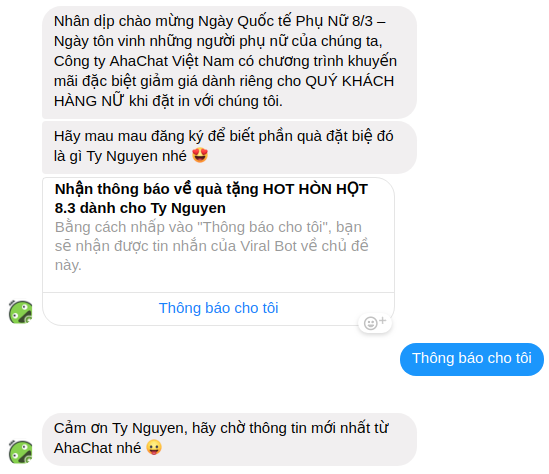This screenshot has height=474, width=549.
Task: Click the gray card description starting 'Bằng cách nhấp'
Action: (x=211, y=246)
